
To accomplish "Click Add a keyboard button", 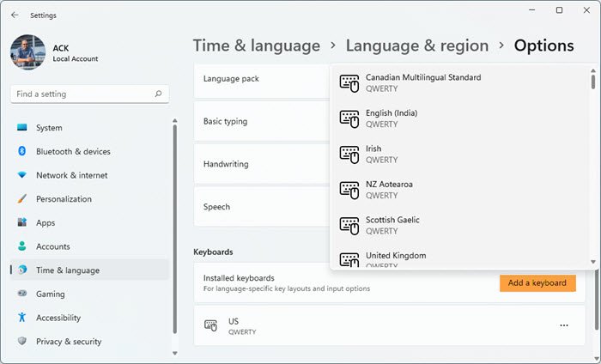I will pyautogui.click(x=537, y=282).
